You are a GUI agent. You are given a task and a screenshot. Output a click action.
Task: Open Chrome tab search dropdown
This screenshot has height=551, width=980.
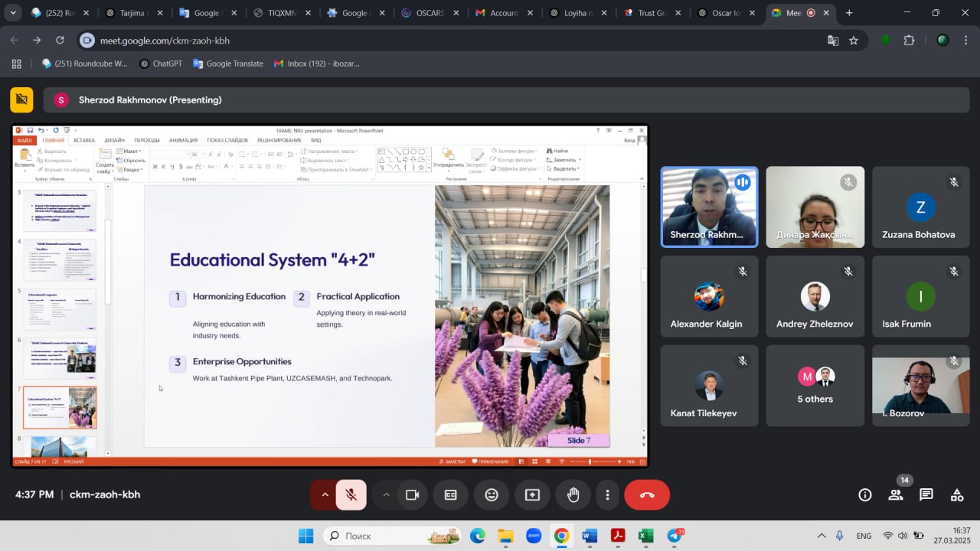point(13,13)
